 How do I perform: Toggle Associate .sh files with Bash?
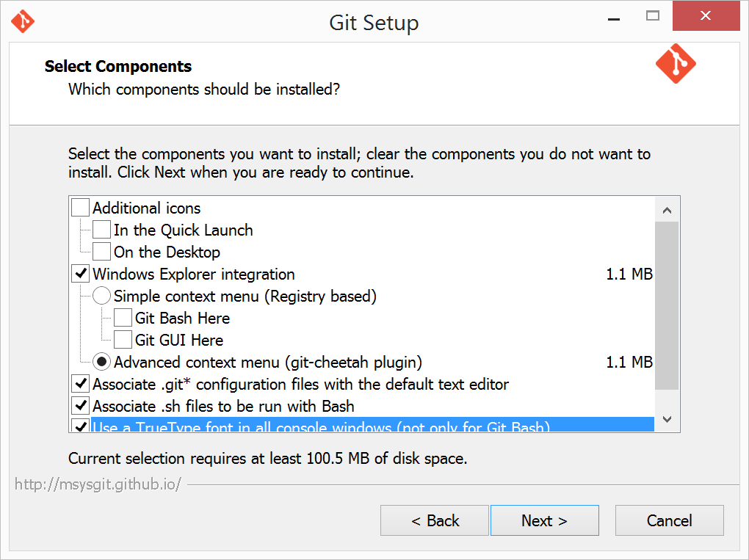(x=80, y=405)
